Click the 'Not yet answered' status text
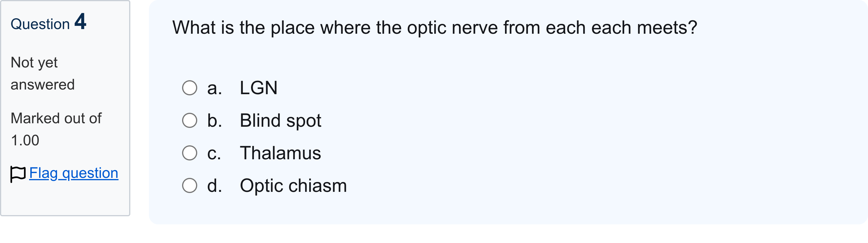 tap(42, 74)
